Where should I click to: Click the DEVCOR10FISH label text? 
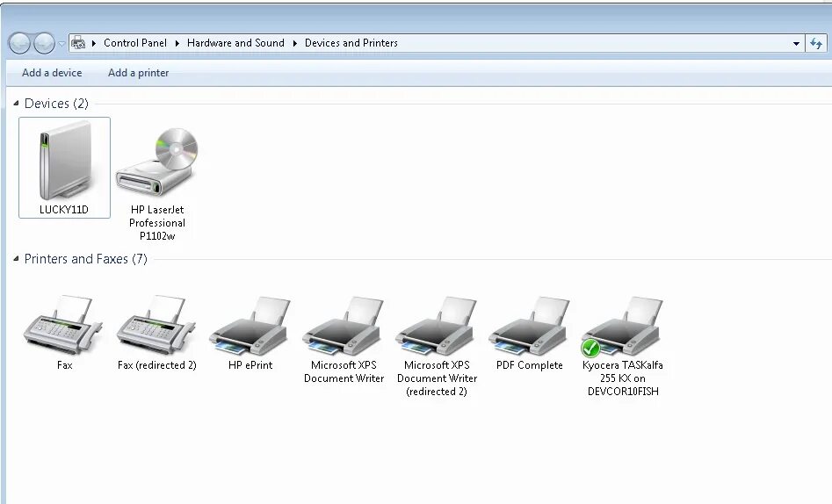click(623, 392)
